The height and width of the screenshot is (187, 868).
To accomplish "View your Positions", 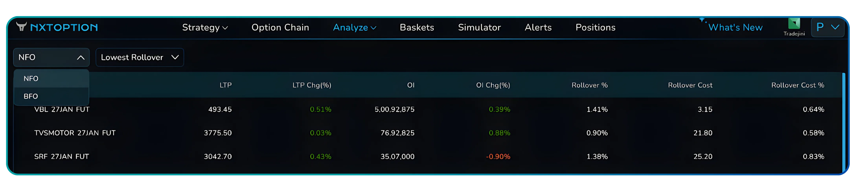I will click(x=595, y=27).
